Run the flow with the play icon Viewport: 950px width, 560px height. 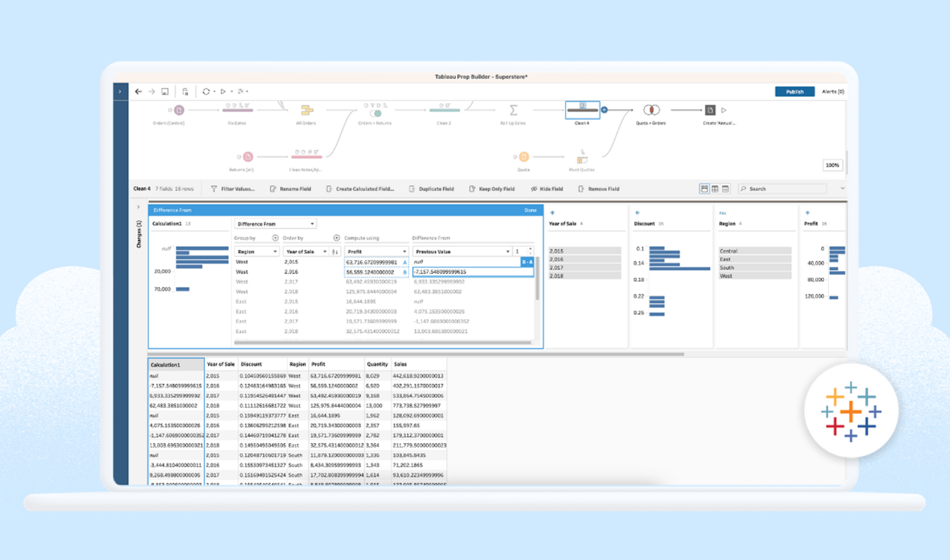pyautogui.click(x=223, y=91)
